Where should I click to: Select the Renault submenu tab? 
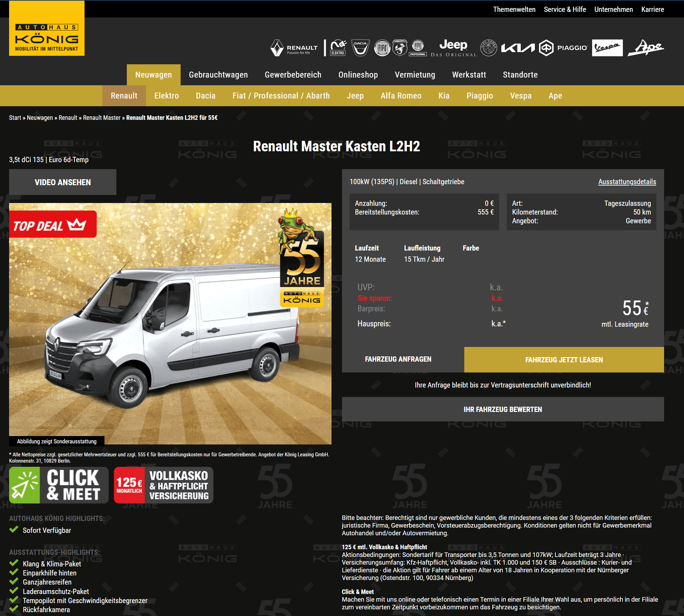124,96
